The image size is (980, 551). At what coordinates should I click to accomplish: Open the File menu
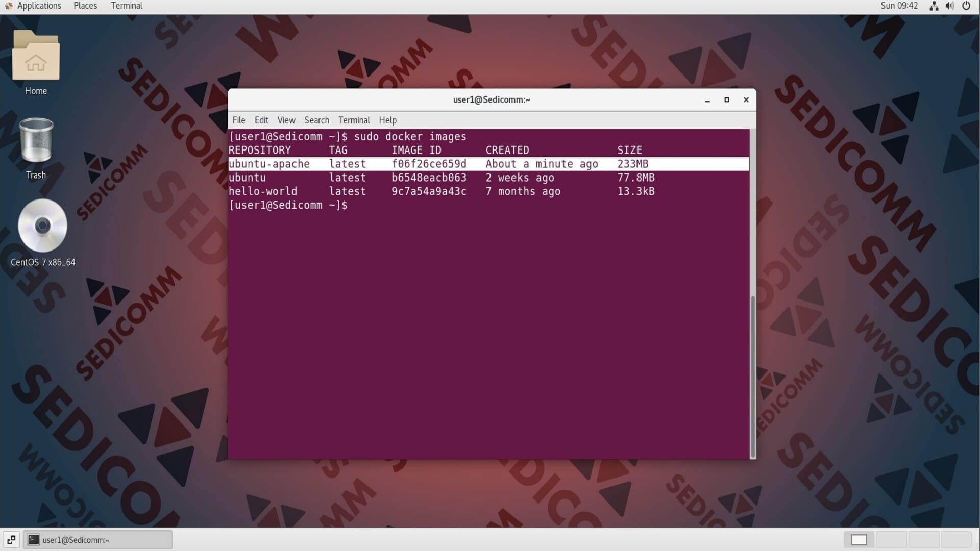[238, 120]
